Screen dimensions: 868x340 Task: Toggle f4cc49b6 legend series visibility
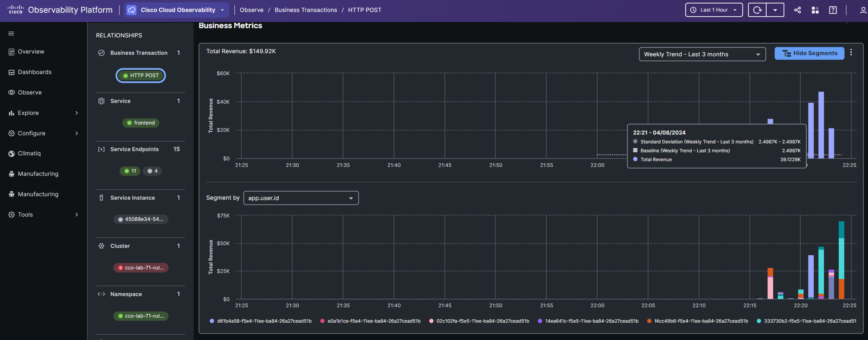[701, 321]
